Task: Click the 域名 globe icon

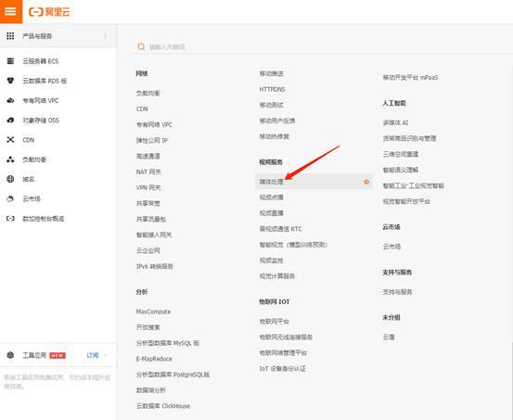Action: click(x=10, y=179)
